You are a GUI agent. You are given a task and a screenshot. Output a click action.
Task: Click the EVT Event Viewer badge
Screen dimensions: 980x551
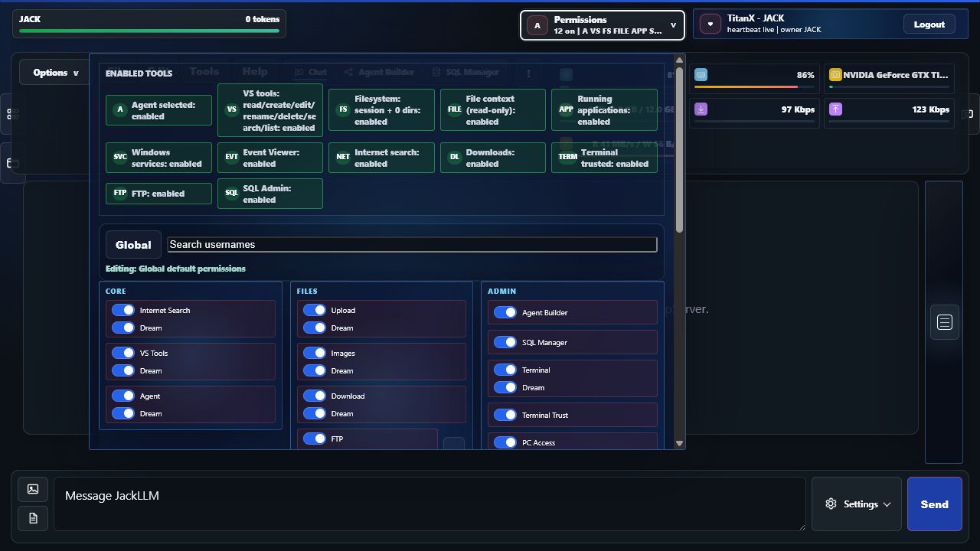coord(270,158)
